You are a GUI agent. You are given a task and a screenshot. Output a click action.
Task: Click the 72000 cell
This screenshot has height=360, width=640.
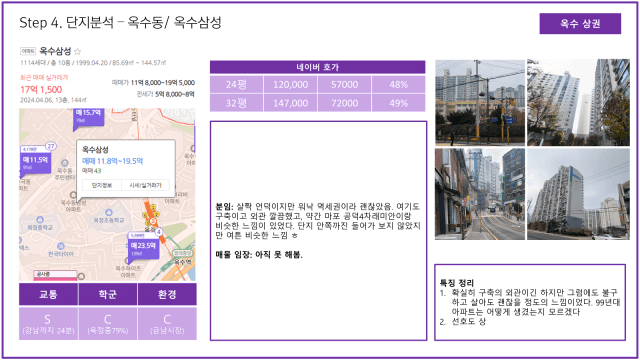point(344,103)
